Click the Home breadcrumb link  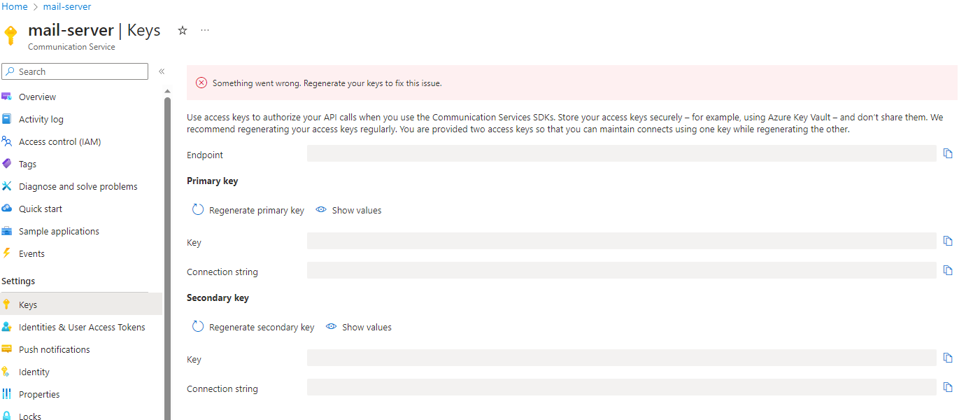click(x=15, y=6)
